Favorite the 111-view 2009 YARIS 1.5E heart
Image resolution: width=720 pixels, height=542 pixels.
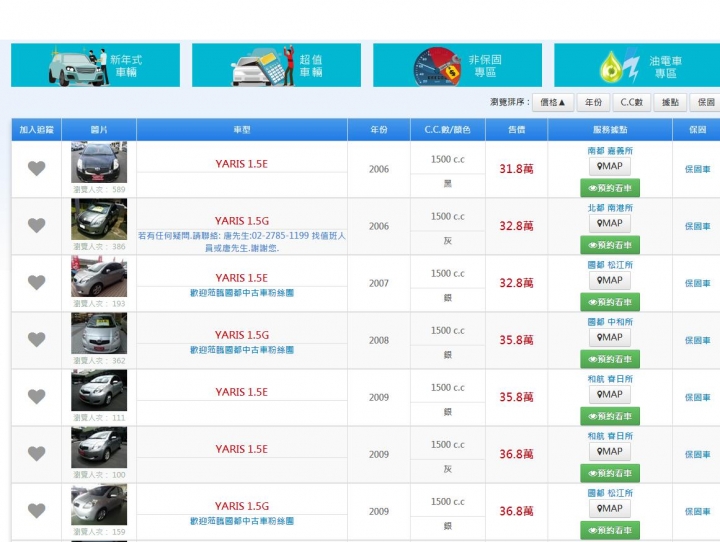(x=36, y=396)
